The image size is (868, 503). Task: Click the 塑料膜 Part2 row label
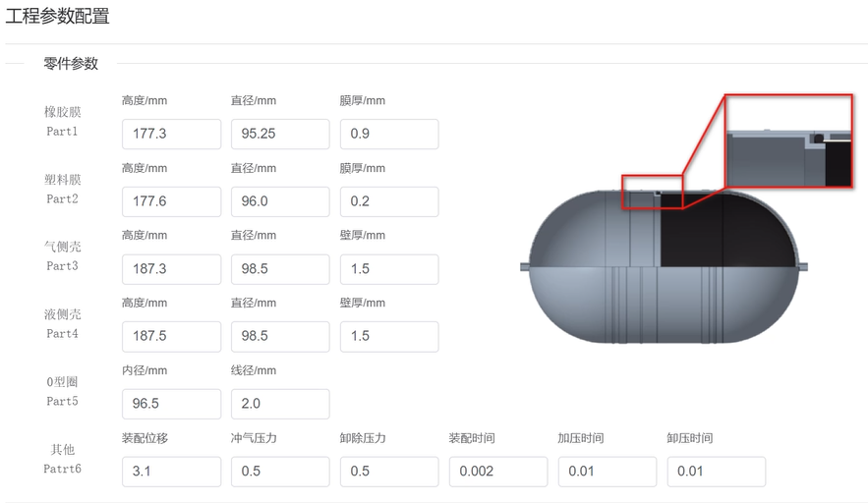coord(63,189)
